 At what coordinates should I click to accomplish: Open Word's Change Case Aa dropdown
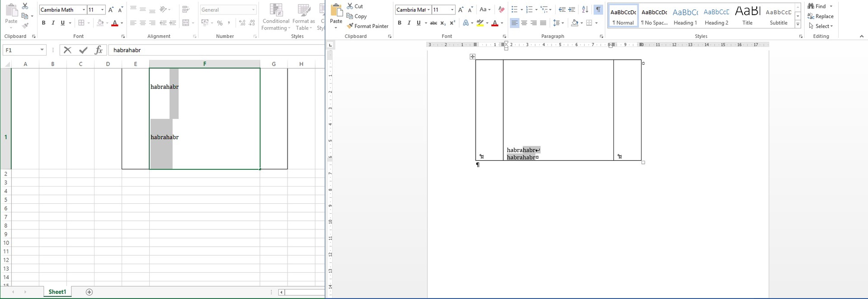pos(485,9)
